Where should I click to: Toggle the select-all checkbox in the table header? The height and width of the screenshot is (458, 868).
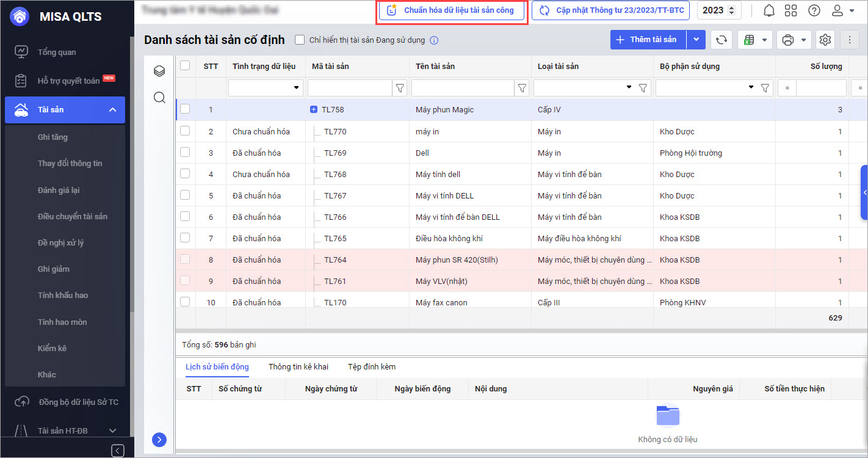(185, 66)
